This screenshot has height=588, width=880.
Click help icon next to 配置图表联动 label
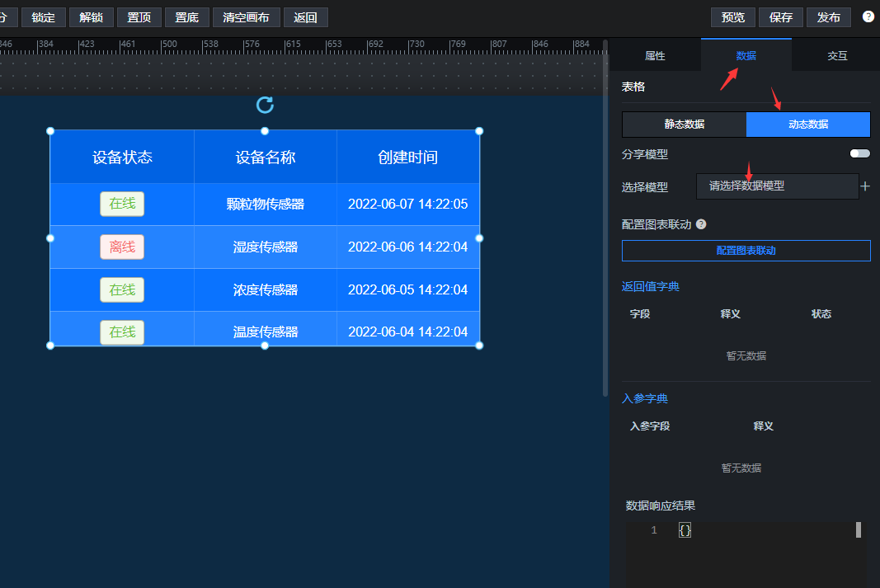tap(701, 224)
